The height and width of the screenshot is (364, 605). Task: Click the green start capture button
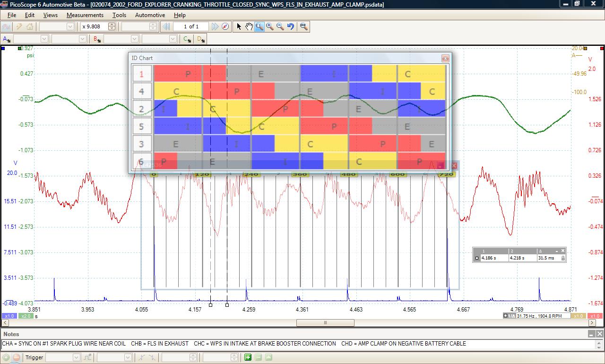tap(7, 357)
